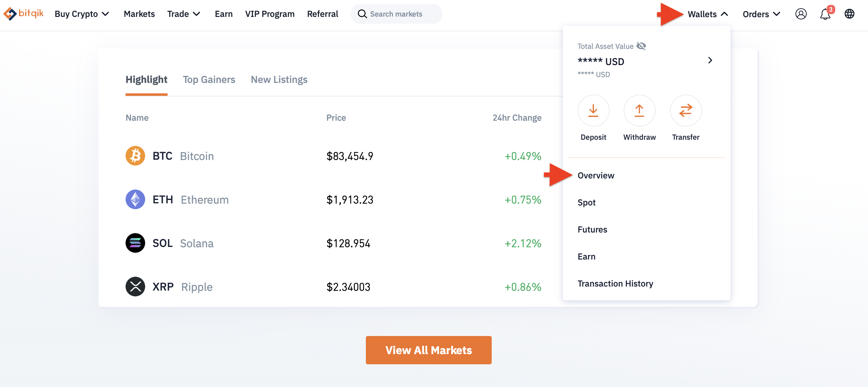
Task: Expand the Trade dropdown menu
Action: click(184, 14)
